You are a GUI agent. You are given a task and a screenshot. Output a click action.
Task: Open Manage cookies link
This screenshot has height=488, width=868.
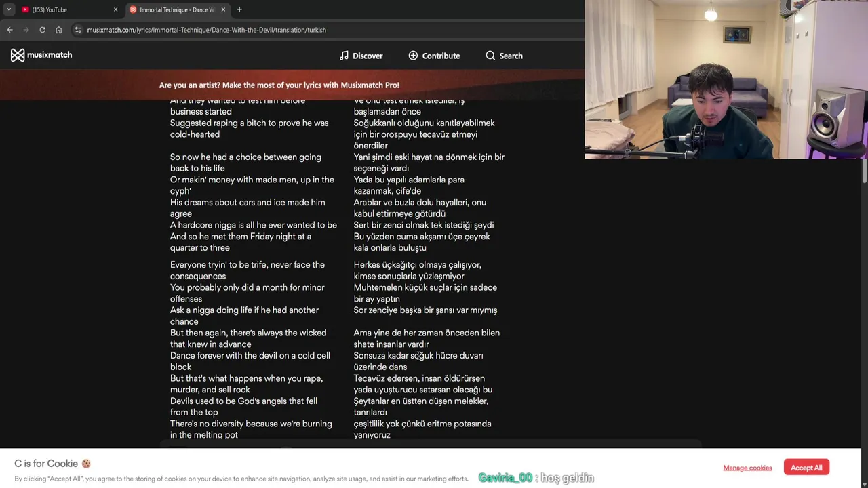(747, 468)
